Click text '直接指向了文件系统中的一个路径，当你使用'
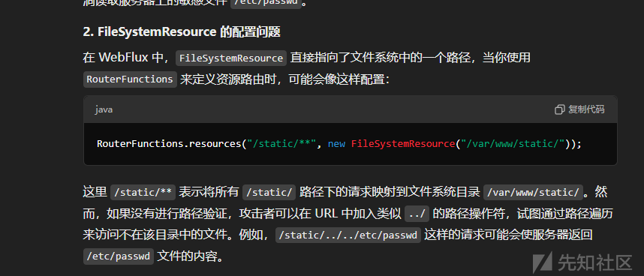 (411, 58)
